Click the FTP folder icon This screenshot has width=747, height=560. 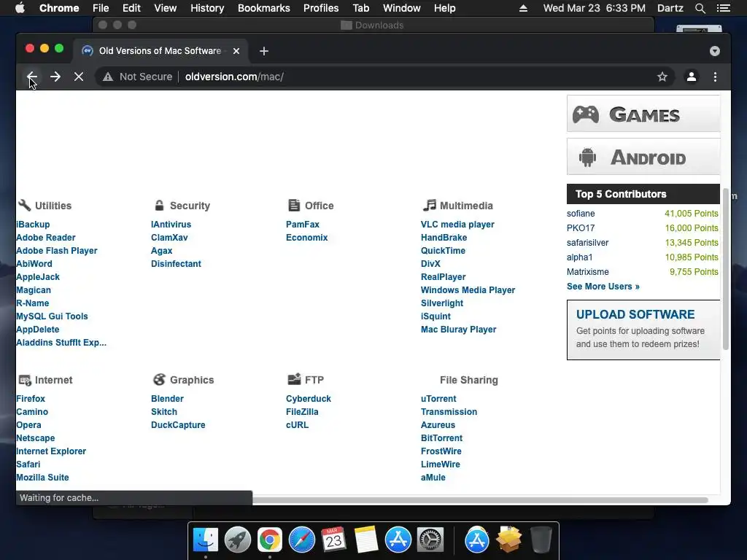[x=295, y=379]
